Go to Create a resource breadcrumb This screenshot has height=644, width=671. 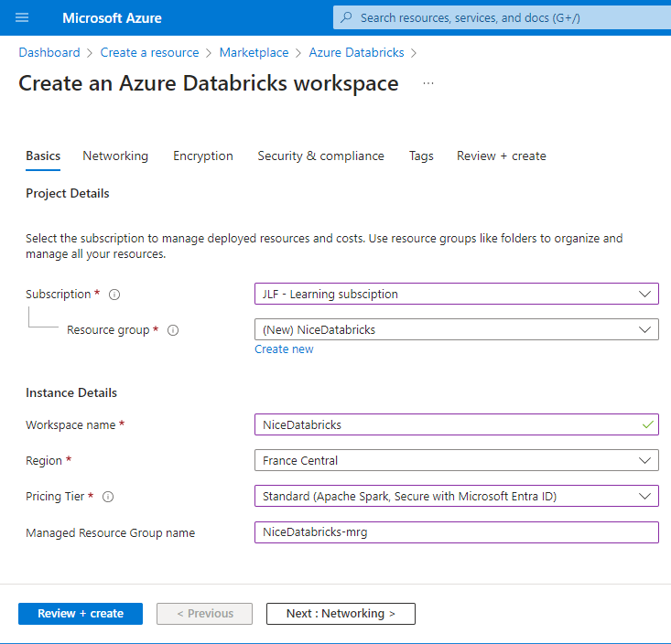(149, 52)
